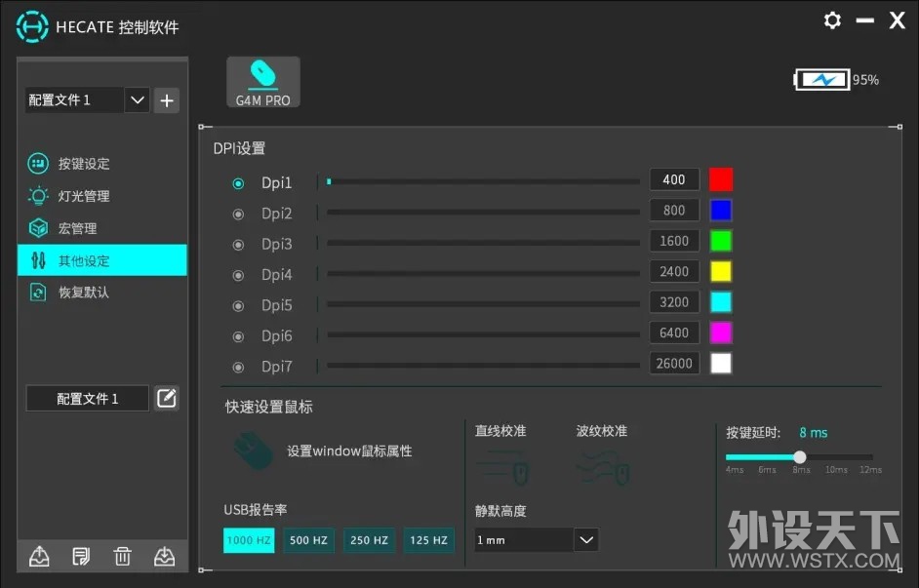This screenshot has height=588, width=919.
Task: Rename profile with the edit pencil icon
Action: pyautogui.click(x=167, y=398)
